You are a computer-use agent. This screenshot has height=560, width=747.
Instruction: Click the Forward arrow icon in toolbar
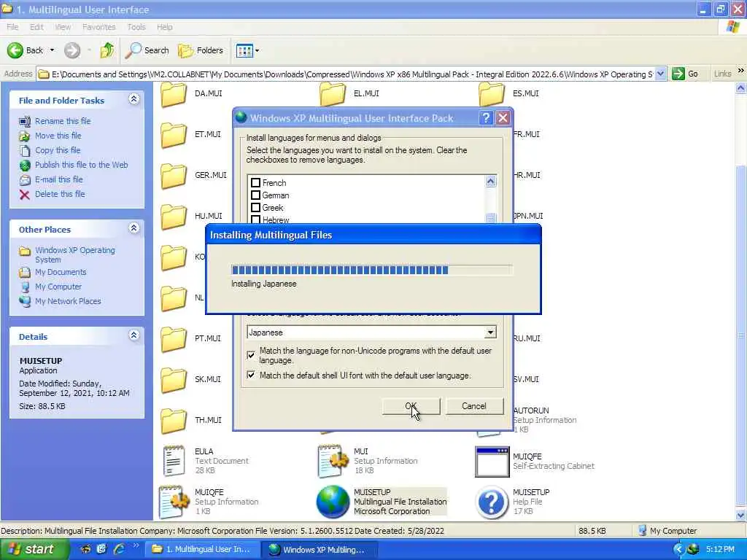[72, 50]
